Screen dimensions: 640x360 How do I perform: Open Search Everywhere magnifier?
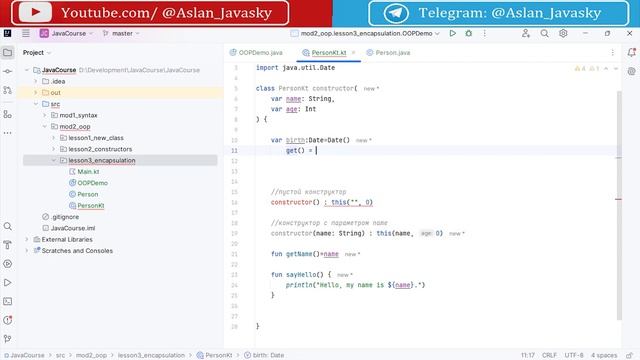click(544, 33)
